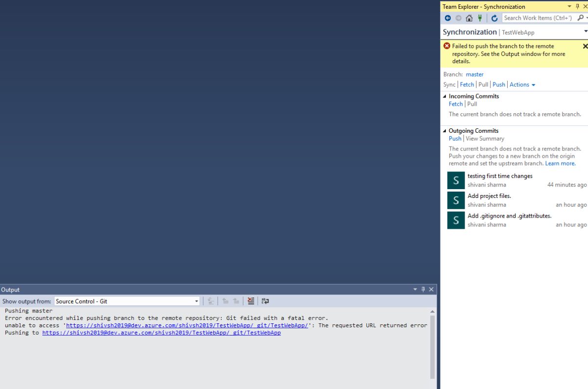
Task: Click the avatar beside 'Add .gitignore and .gitattributes.'
Action: pos(456,220)
